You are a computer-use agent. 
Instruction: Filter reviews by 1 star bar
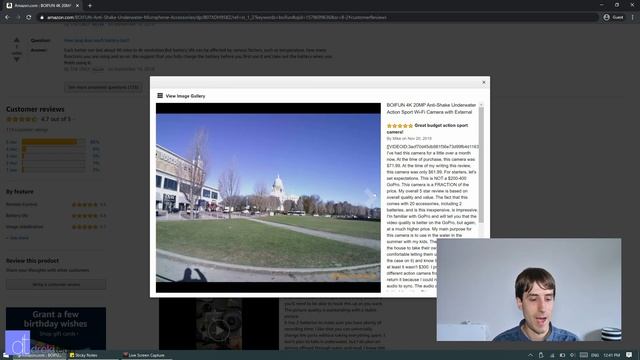pyautogui.click(x=53, y=170)
